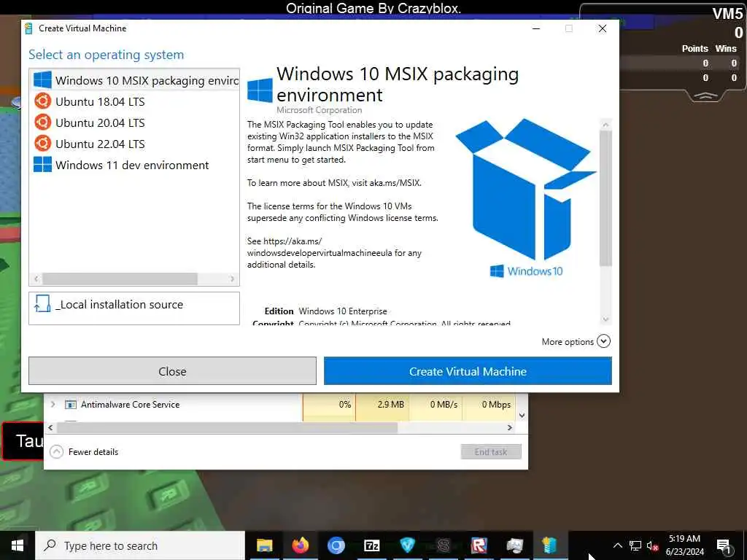Click the 0% CPU cell in Task Manager
Screen dimensions: 747x560
[329, 404]
